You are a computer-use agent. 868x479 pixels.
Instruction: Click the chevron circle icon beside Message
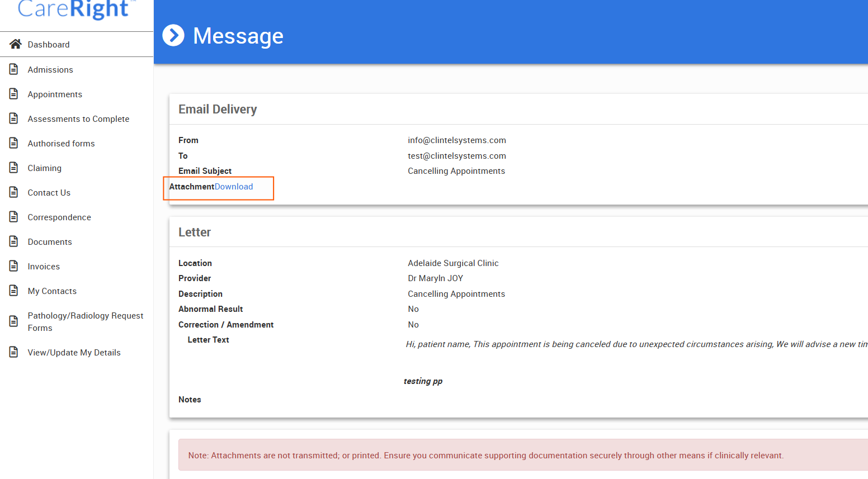coord(173,35)
